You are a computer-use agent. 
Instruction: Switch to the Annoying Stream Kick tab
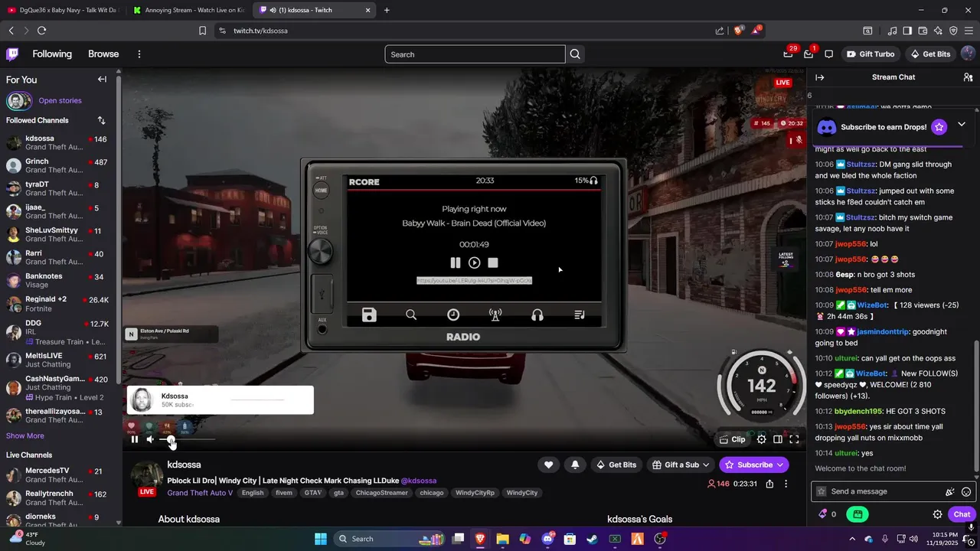(189, 11)
